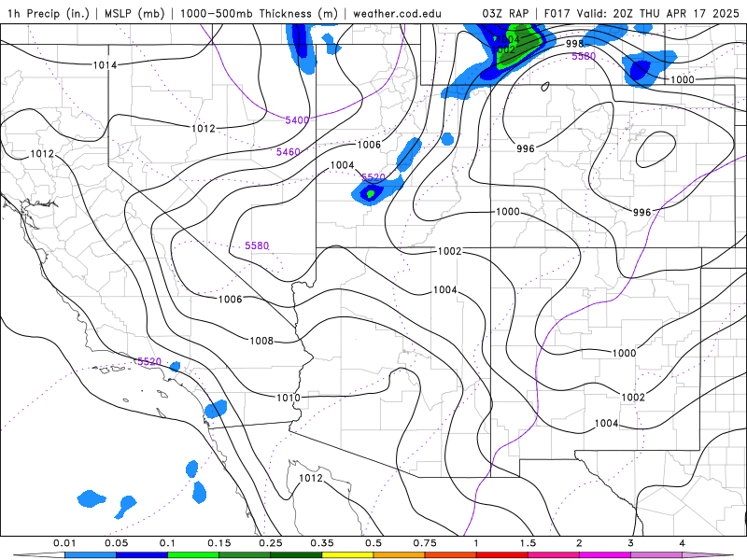Click the bright green 0.1 legend swatch
This screenshot has width=747, height=560.
tap(193, 555)
